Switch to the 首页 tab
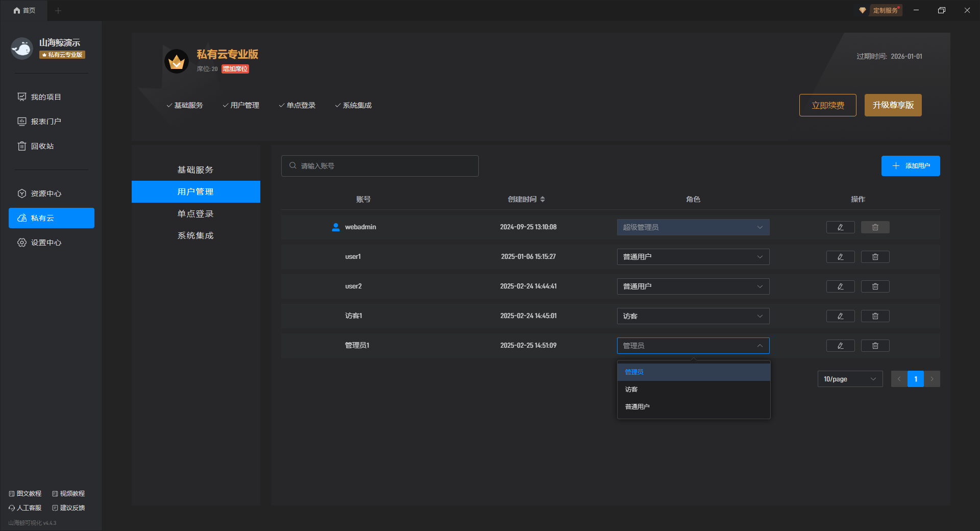This screenshot has height=531, width=980. coord(24,10)
